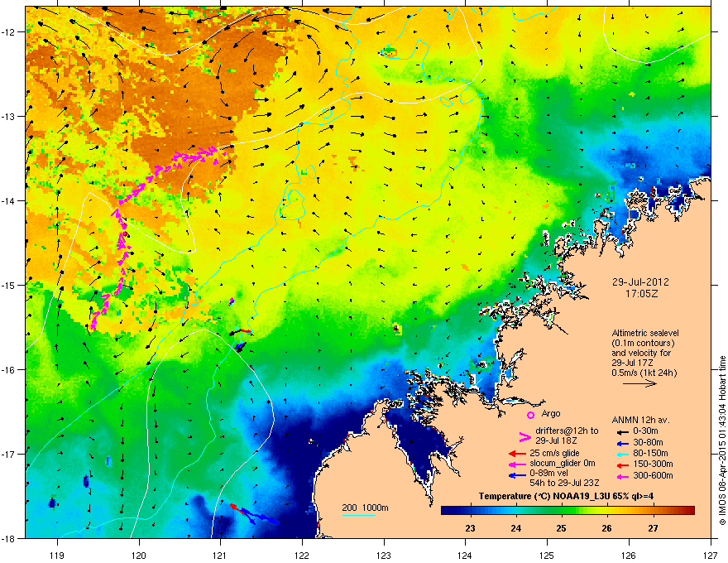Screen dimensions: 728x563
Task: Click the '150-300m' depth label
Action: [x=653, y=464]
